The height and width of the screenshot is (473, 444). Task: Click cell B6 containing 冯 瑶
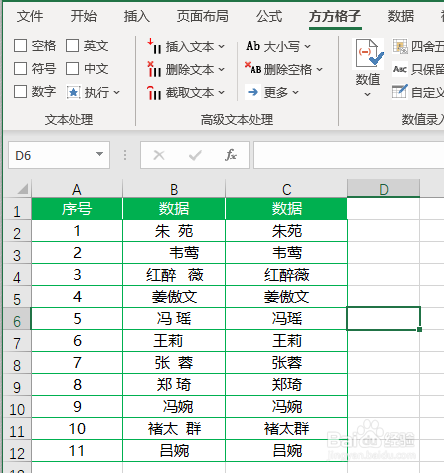[x=174, y=319]
